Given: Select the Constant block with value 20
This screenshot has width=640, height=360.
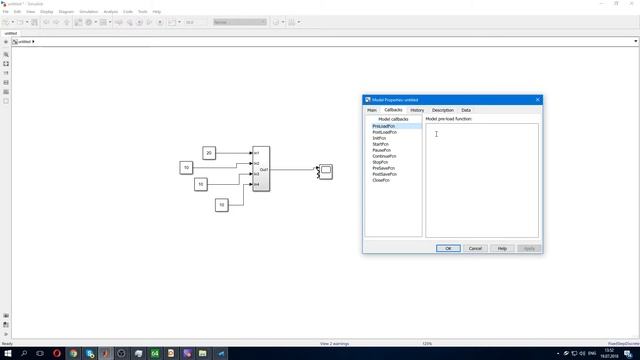Looking at the screenshot, I should tap(209, 153).
